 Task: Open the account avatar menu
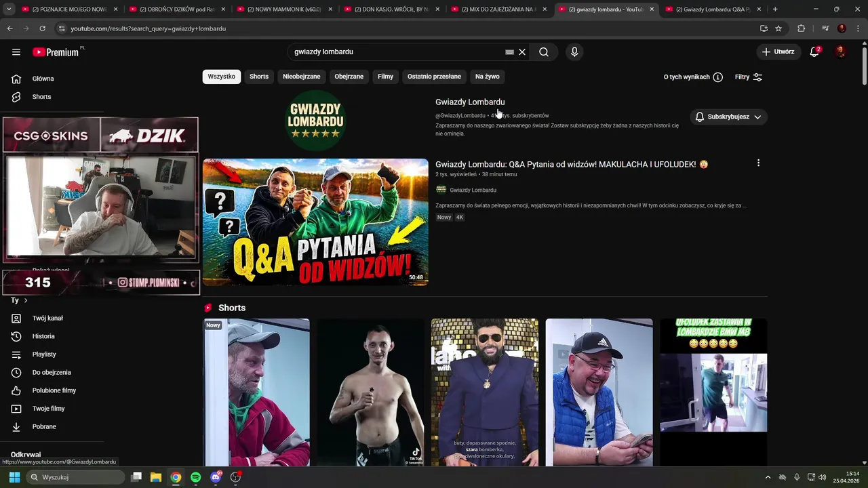841,52
